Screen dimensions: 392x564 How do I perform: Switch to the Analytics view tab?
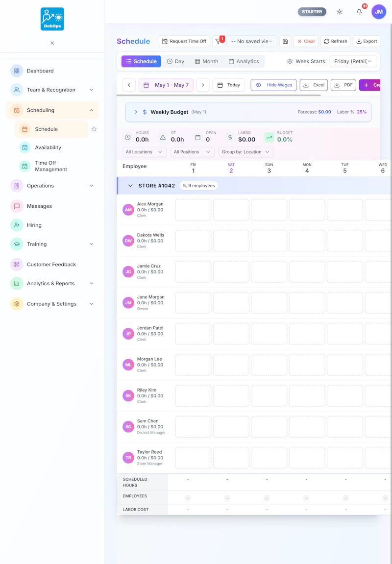click(x=244, y=62)
